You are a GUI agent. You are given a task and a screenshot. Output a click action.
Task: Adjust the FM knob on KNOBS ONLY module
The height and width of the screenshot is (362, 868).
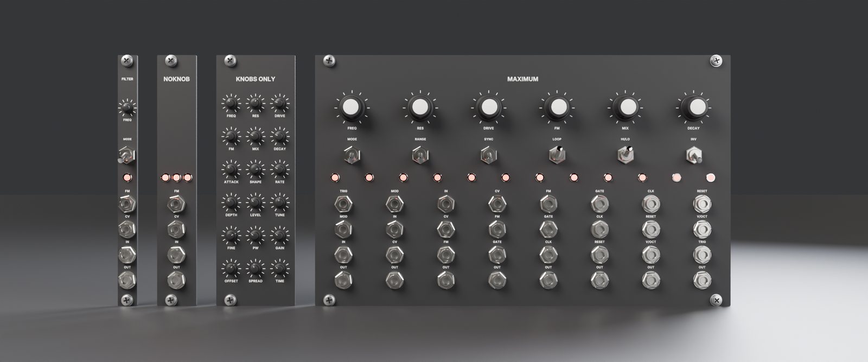(x=231, y=136)
